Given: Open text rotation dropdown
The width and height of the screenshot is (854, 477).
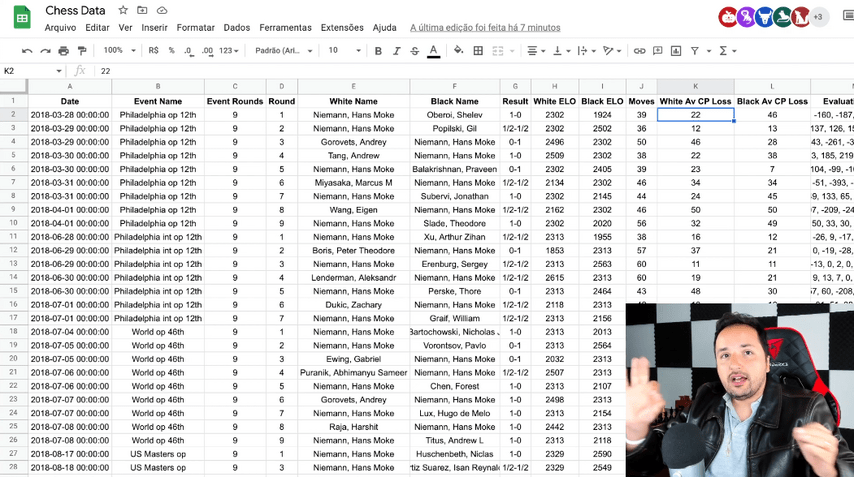Looking at the screenshot, I should pyautogui.click(x=612, y=51).
